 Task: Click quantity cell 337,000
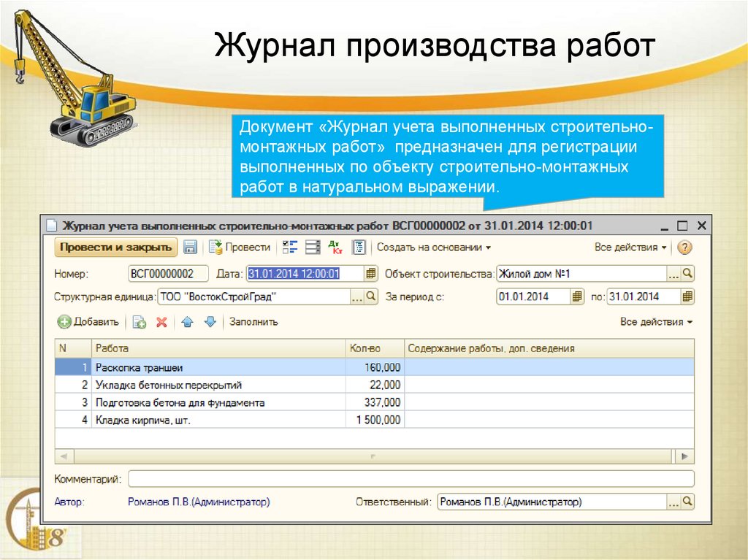(375, 402)
